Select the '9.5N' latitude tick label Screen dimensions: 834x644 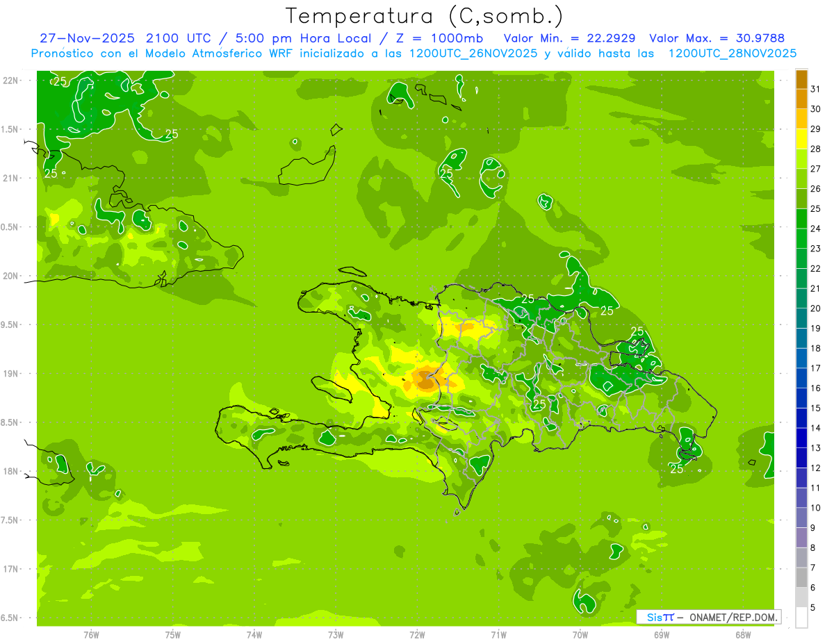click(10, 325)
